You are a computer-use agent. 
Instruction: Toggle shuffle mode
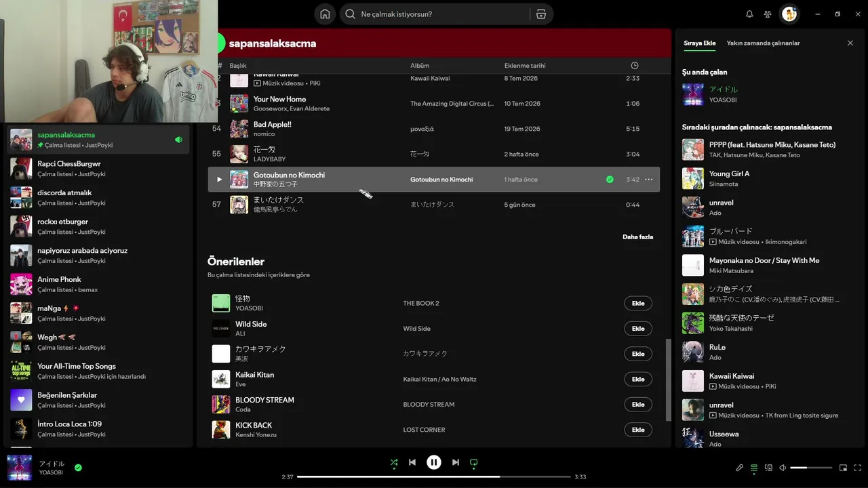394,463
